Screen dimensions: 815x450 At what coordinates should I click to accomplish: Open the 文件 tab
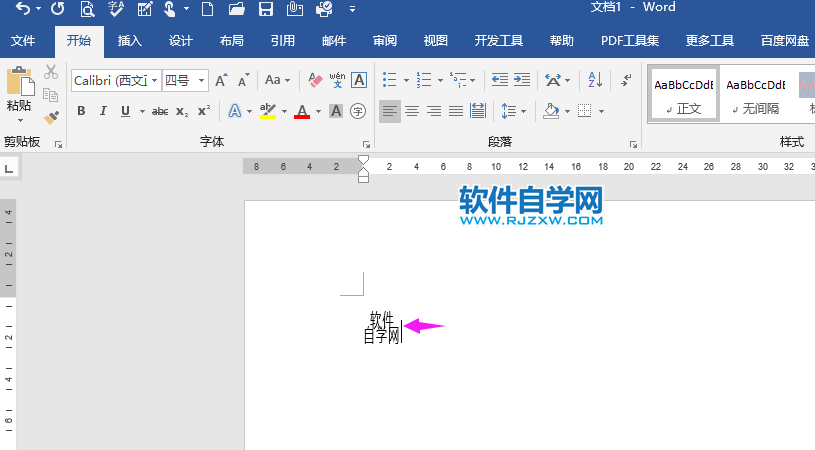coord(23,41)
